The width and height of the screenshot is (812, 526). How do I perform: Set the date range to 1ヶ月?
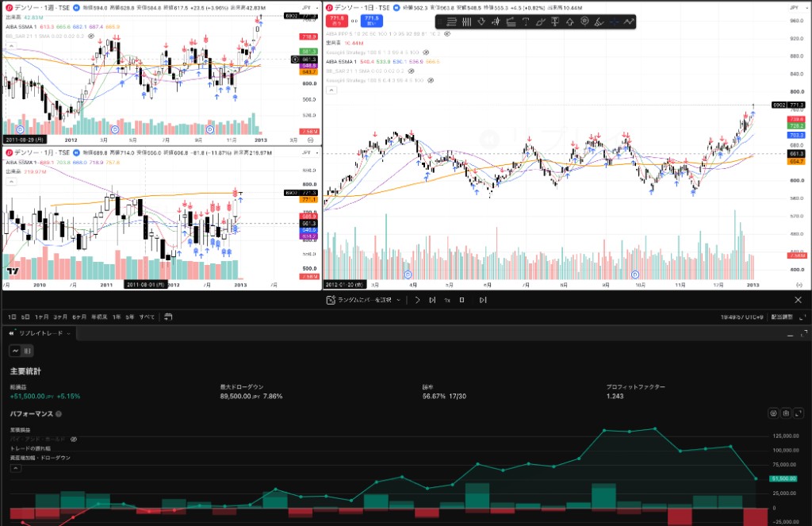42,317
